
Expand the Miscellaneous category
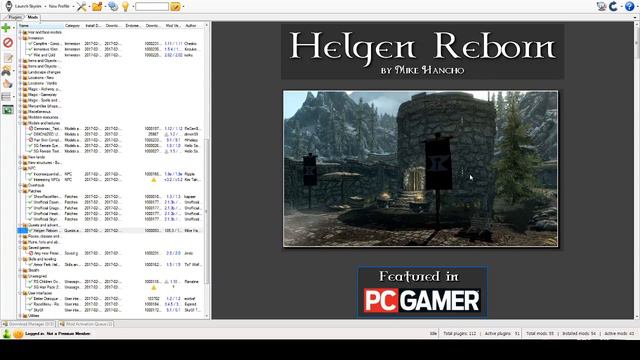click(20, 111)
